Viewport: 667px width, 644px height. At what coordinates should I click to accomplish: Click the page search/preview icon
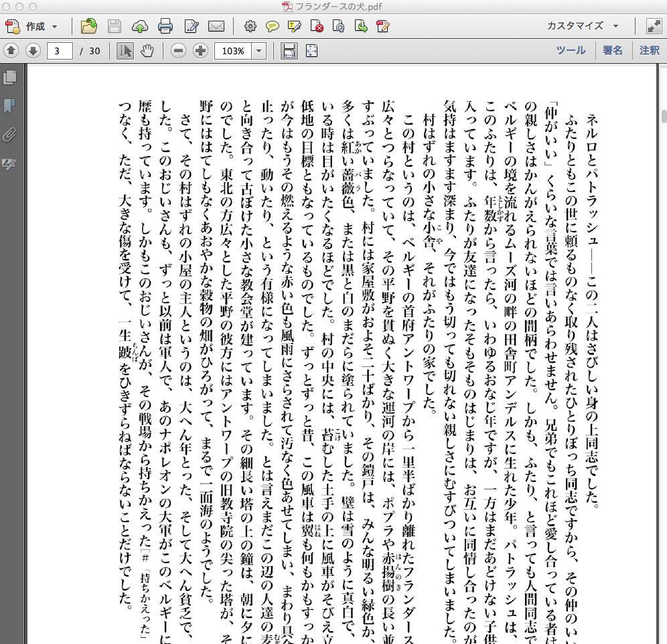coord(339,26)
